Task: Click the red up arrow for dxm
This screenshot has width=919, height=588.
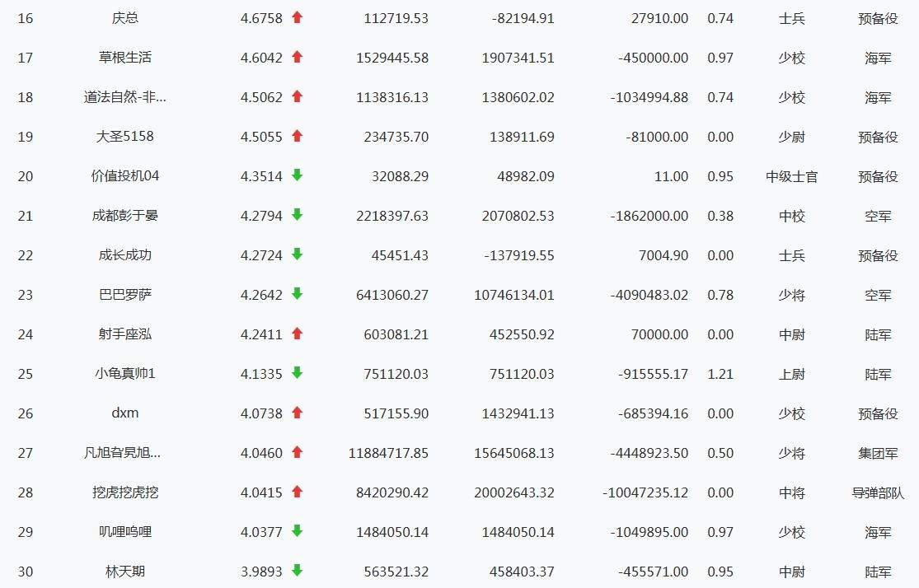Action: coord(298,413)
